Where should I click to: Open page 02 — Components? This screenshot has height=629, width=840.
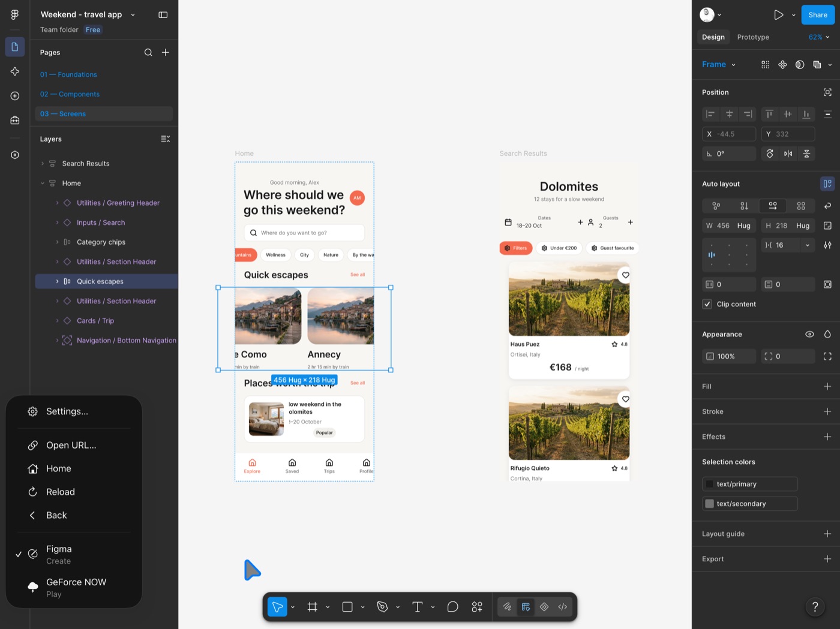click(70, 94)
